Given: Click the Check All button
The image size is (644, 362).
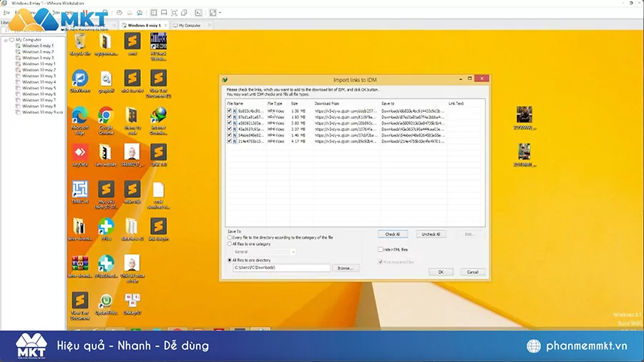Looking at the screenshot, I should [x=393, y=235].
